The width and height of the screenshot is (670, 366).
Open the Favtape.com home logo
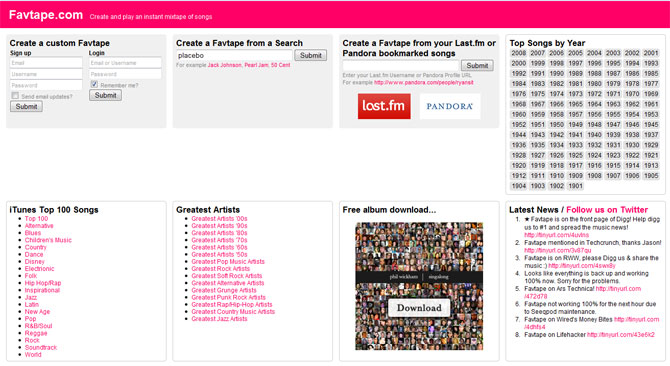coord(46,15)
